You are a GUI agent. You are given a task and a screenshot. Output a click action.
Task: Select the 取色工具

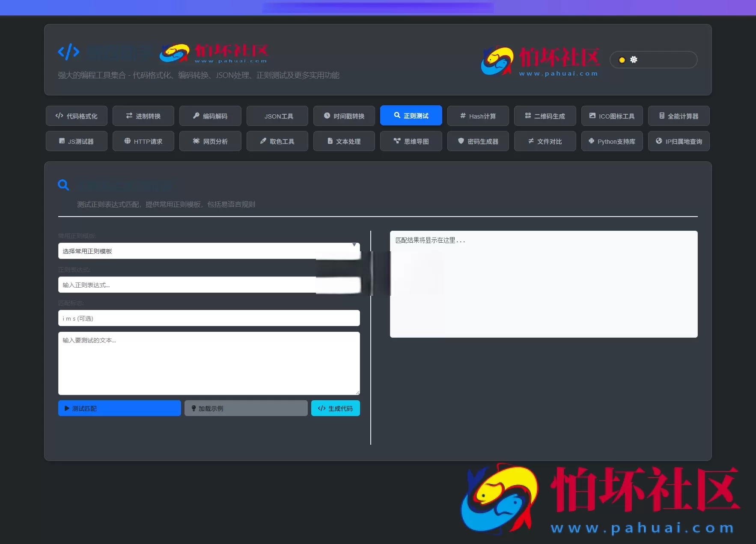coord(277,141)
